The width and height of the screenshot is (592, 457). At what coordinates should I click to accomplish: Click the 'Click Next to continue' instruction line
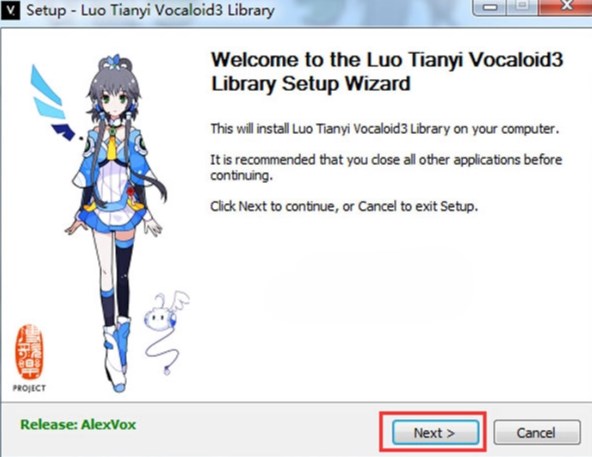point(344,206)
